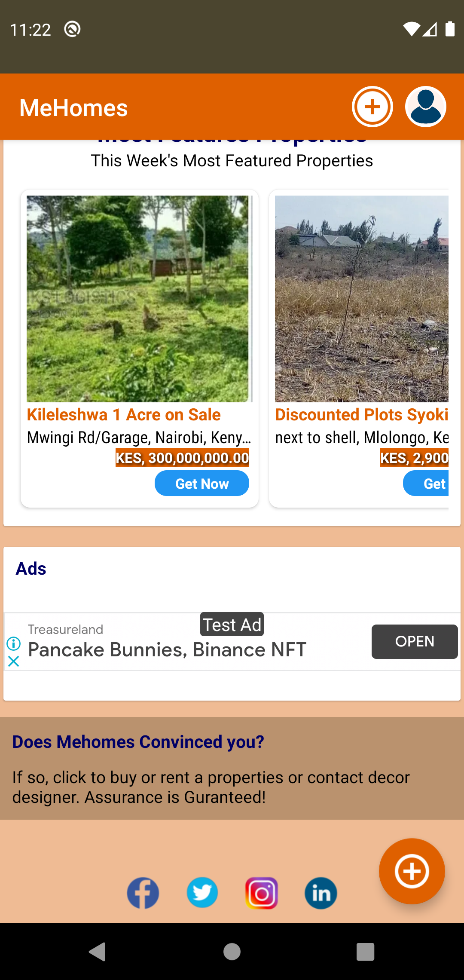Viewport: 464px width, 980px height.
Task: Tap the Pancake Bunnies, Binance NFT ad text
Action: [167, 649]
